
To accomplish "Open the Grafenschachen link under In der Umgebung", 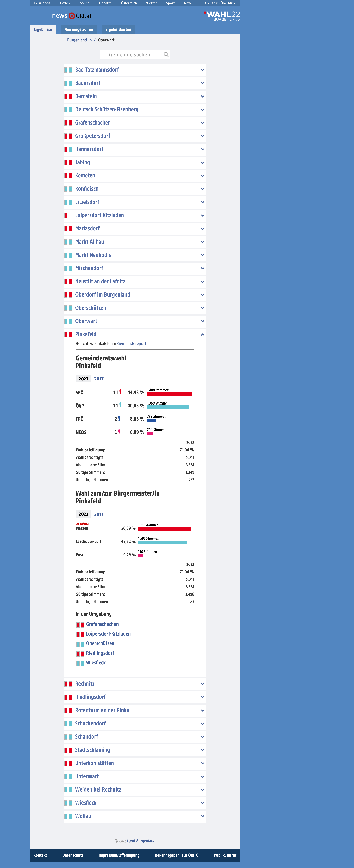I will click(102, 624).
